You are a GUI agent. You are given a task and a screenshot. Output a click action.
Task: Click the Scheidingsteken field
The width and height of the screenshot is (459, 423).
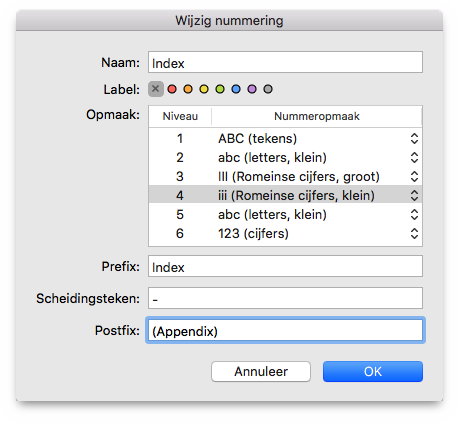(285, 298)
